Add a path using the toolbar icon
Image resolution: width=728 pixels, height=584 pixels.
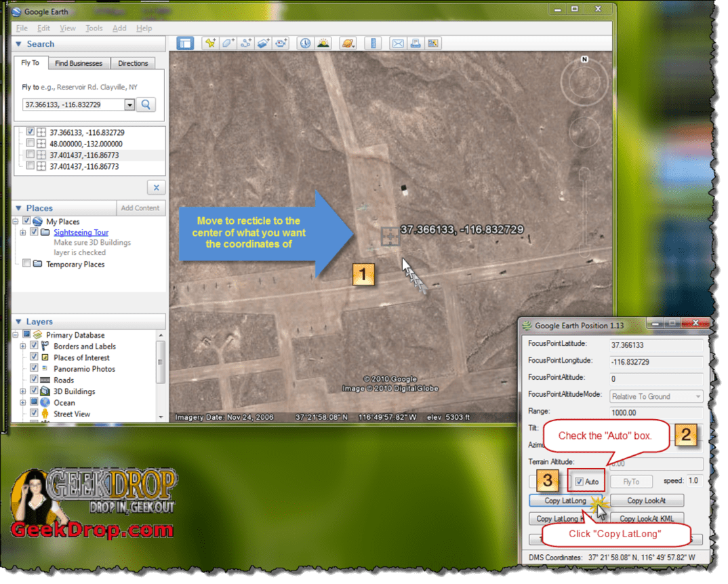[x=246, y=43]
